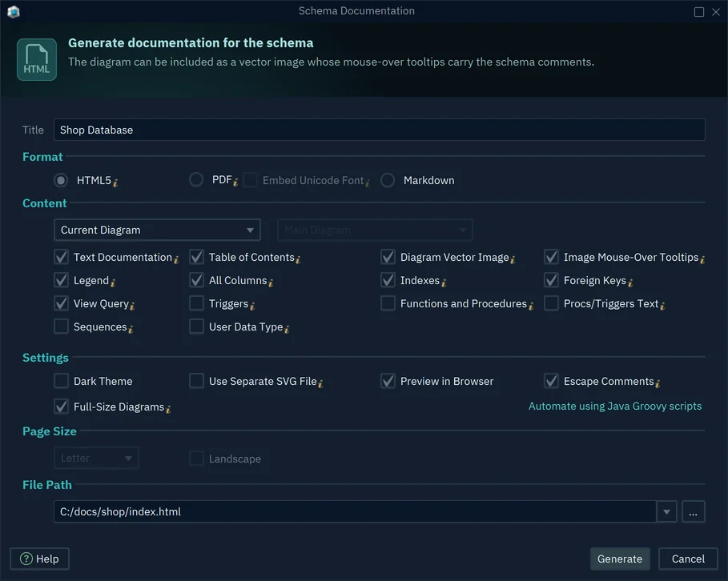This screenshot has width=728, height=581.
Task: Browse for file with the ellipsis button
Action: pos(694,511)
